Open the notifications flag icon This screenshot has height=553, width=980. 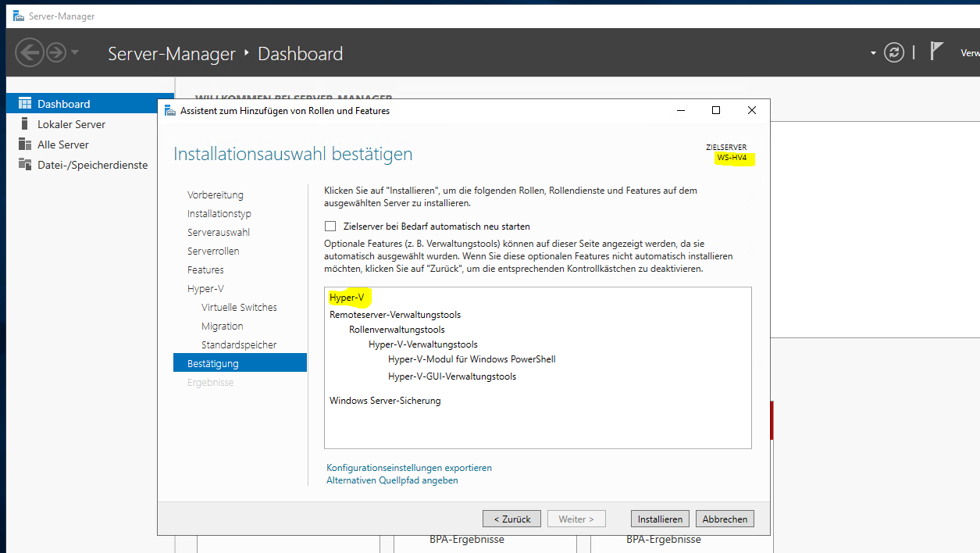pos(936,52)
